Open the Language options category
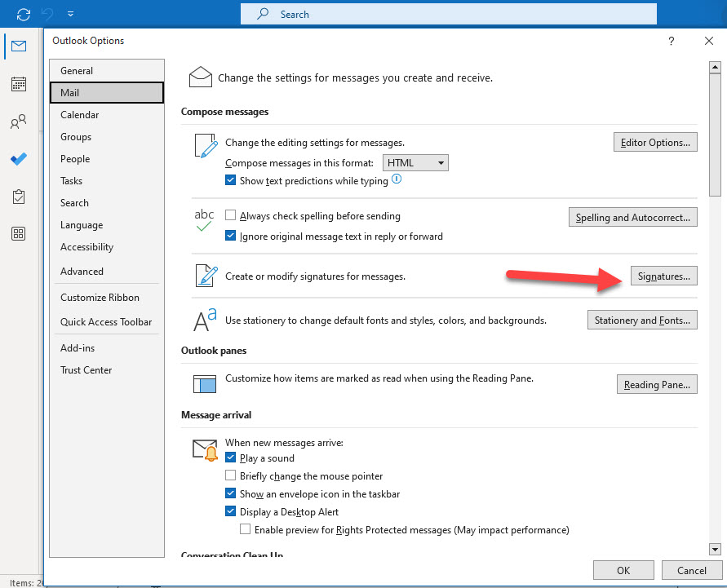This screenshot has width=727, height=588. (x=107, y=225)
